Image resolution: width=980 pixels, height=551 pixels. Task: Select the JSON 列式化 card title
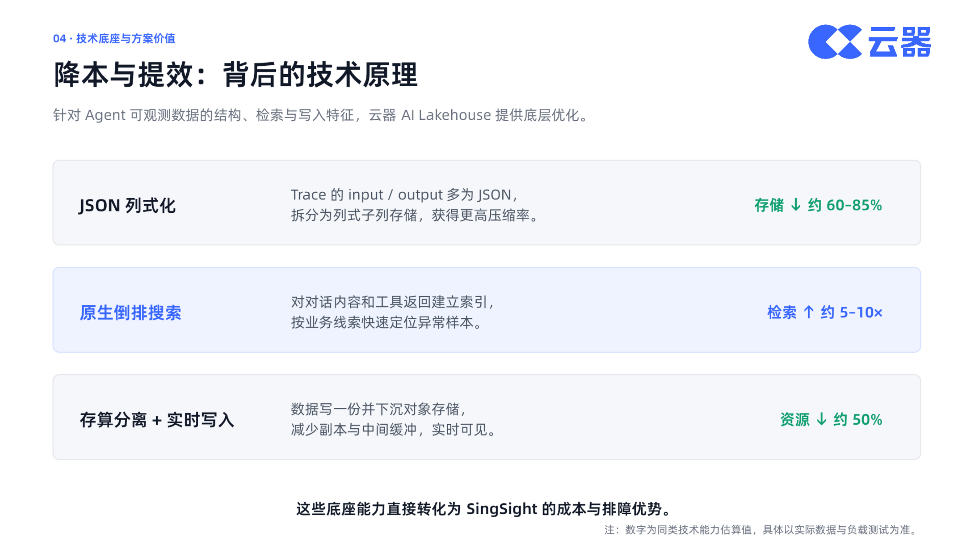[x=127, y=206]
